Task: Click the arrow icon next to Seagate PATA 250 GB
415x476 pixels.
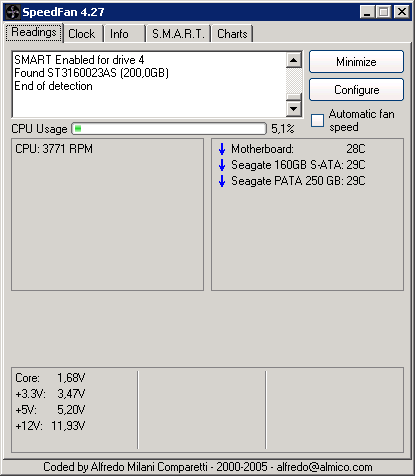Action: 222,181
